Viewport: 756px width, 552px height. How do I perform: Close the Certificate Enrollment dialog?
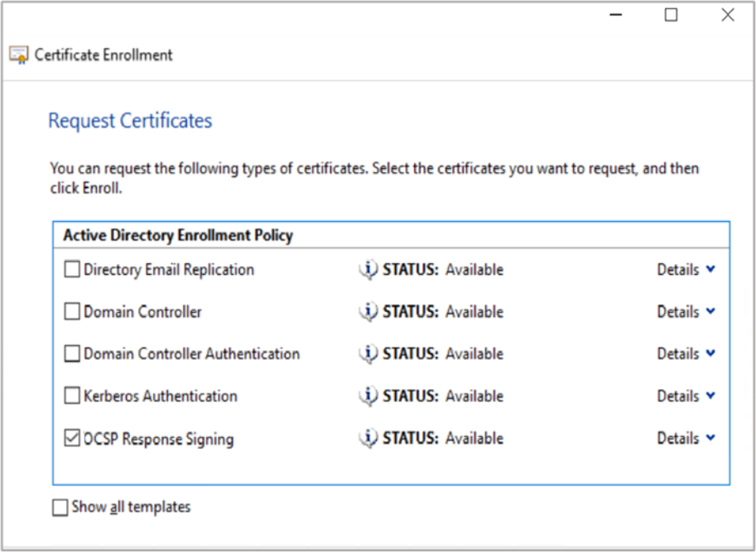(x=727, y=15)
